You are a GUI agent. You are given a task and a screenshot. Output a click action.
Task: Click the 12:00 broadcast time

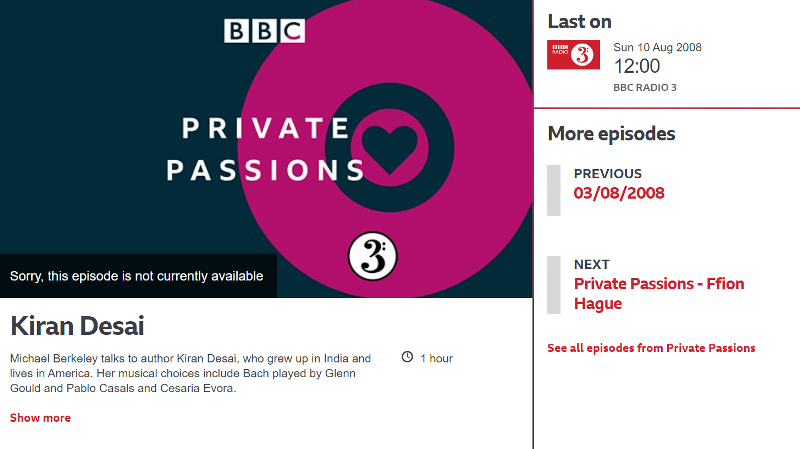(637, 66)
